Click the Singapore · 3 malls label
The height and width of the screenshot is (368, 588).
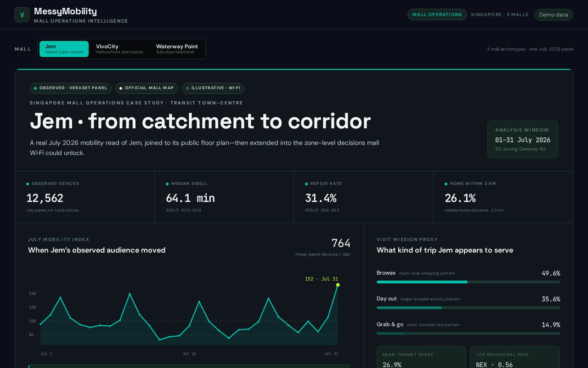(500, 15)
